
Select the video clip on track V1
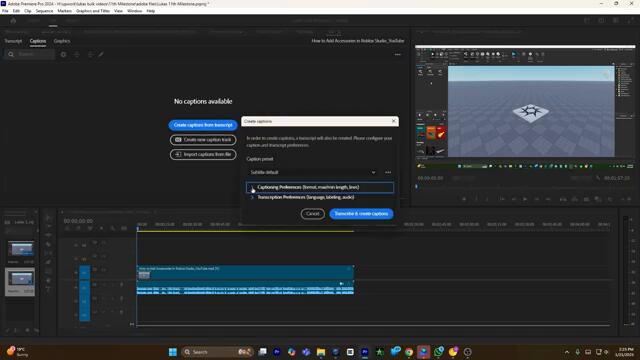pos(245,272)
